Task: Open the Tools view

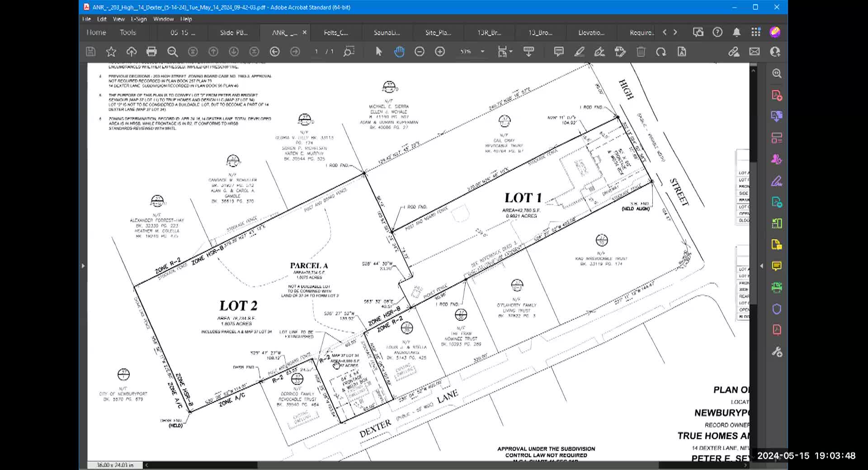Action: tap(127, 33)
